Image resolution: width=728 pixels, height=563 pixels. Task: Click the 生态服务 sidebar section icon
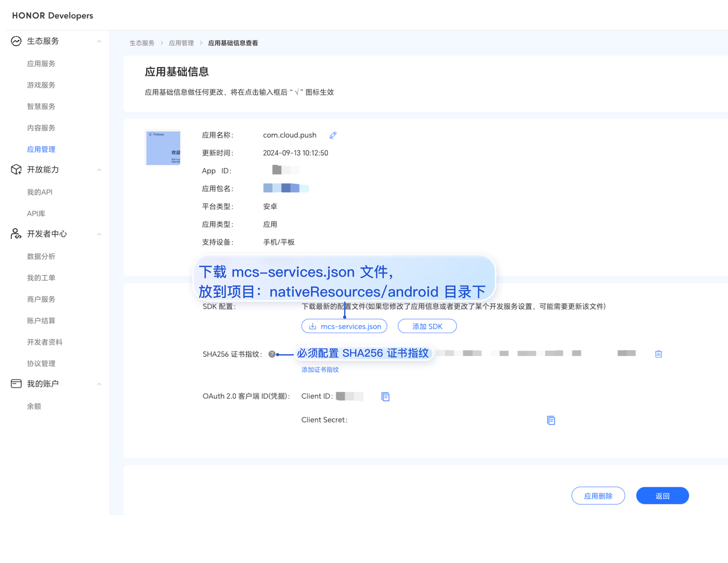16,41
